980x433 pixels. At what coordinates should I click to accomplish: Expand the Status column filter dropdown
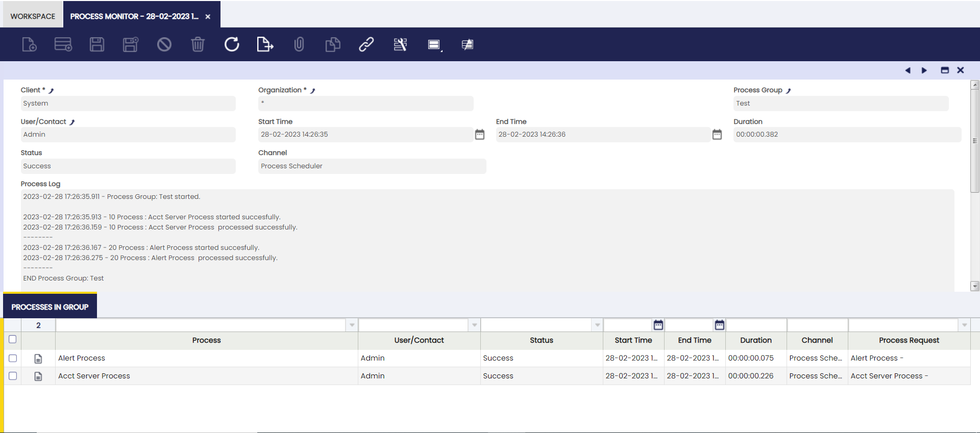click(597, 325)
